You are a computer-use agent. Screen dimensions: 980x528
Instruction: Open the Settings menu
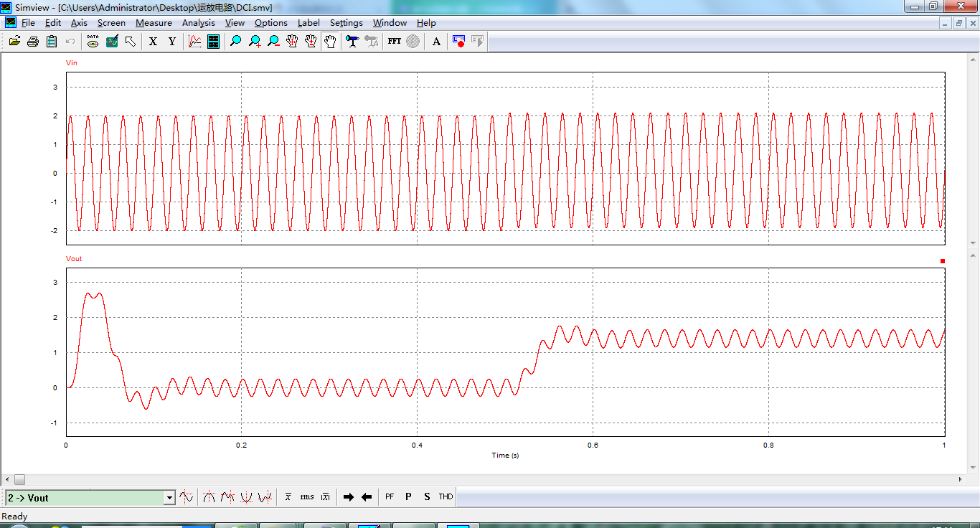tap(347, 23)
